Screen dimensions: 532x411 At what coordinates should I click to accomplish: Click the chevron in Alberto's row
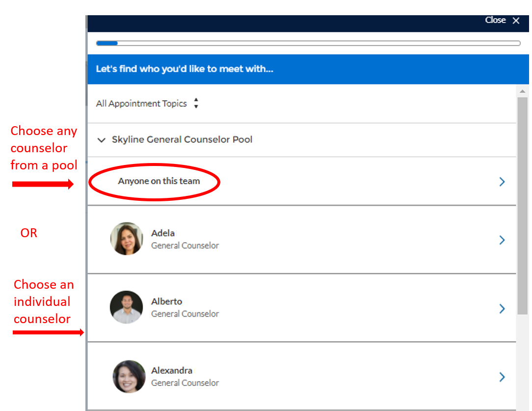pyautogui.click(x=502, y=308)
